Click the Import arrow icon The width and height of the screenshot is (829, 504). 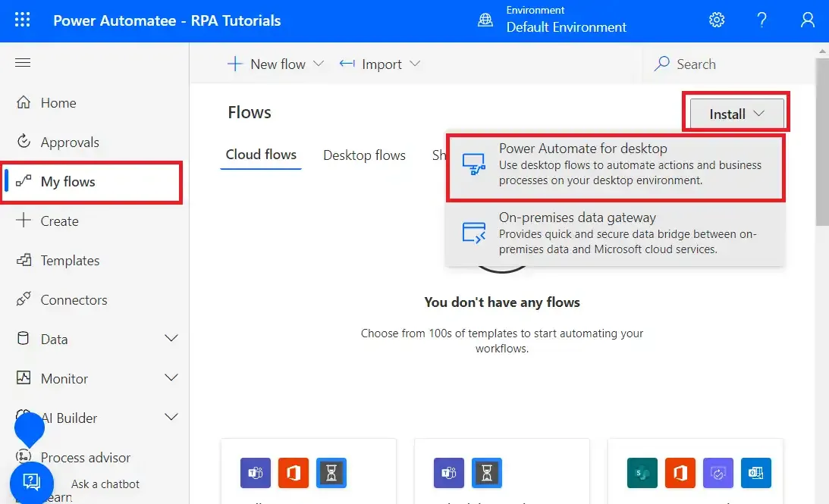point(347,64)
